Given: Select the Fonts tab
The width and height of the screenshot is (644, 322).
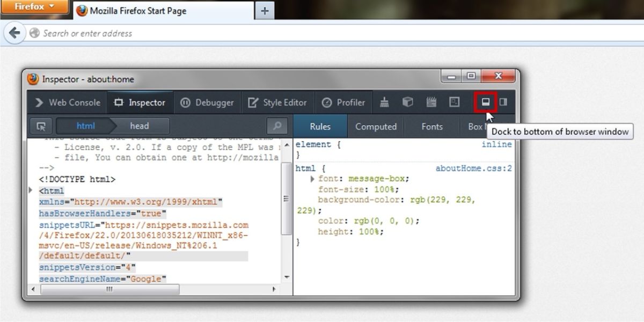Looking at the screenshot, I should pos(431,127).
